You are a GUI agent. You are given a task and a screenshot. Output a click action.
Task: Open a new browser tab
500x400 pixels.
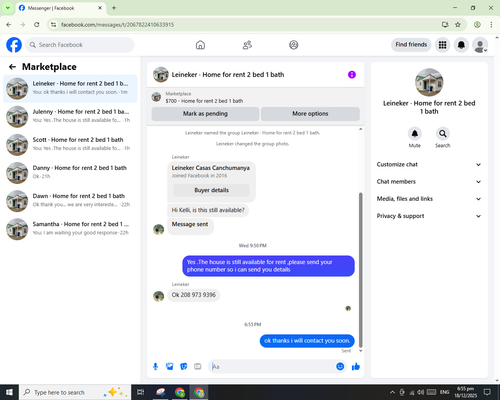(x=114, y=8)
